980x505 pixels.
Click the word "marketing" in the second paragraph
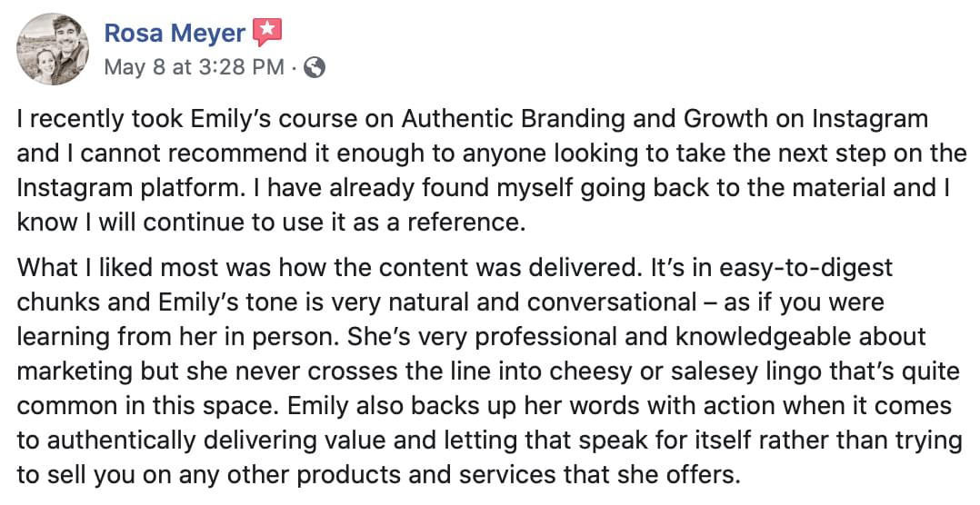coord(75,372)
